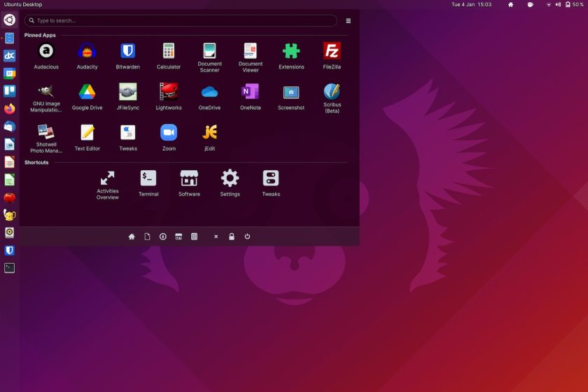Open GNU Image Manipulation Program

point(46,98)
